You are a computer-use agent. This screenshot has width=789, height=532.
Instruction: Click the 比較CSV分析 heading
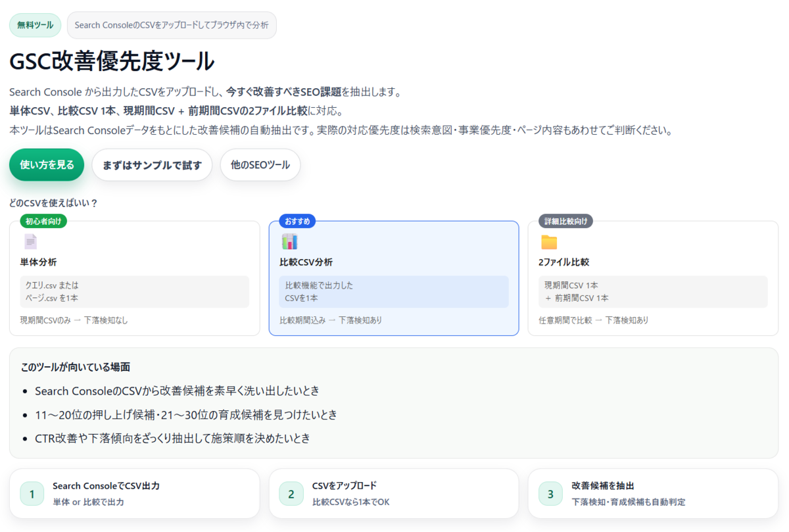point(306,262)
